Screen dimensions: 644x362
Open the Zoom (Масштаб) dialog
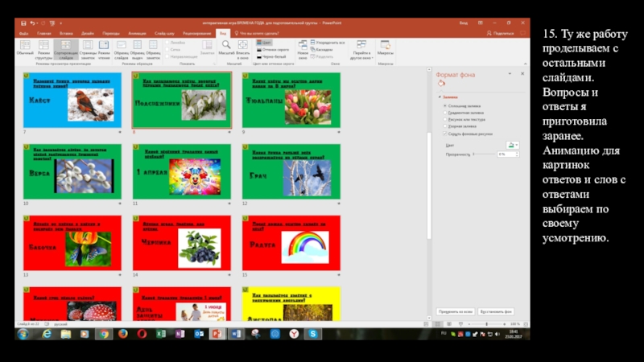pyautogui.click(x=226, y=47)
